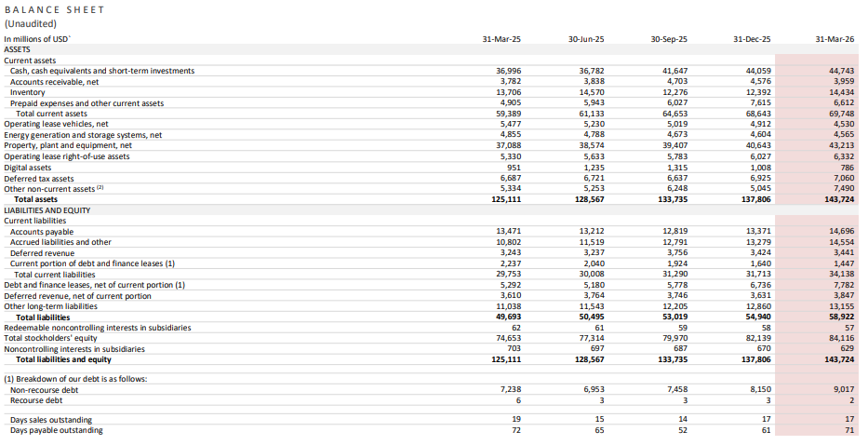Click the (Unaudited) subtitle text
Image resolution: width=868 pixels, height=445 pixels.
point(31,23)
